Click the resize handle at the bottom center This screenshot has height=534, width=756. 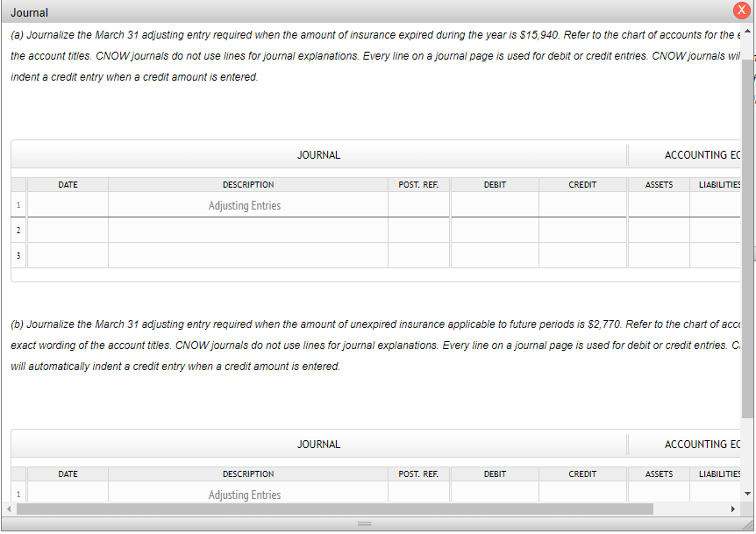tap(364, 523)
